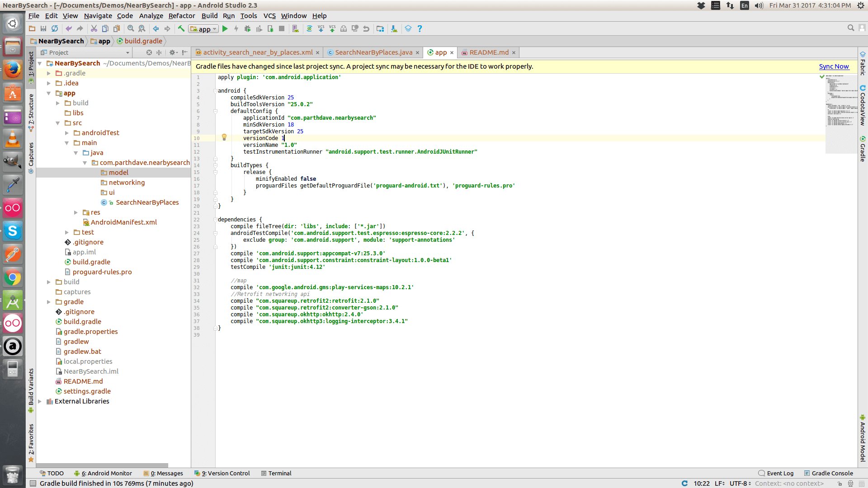The width and height of the screenshot is (868, 488).
Task: Toggle the Gradle tool window on right edge
Action: pos(863,149)
